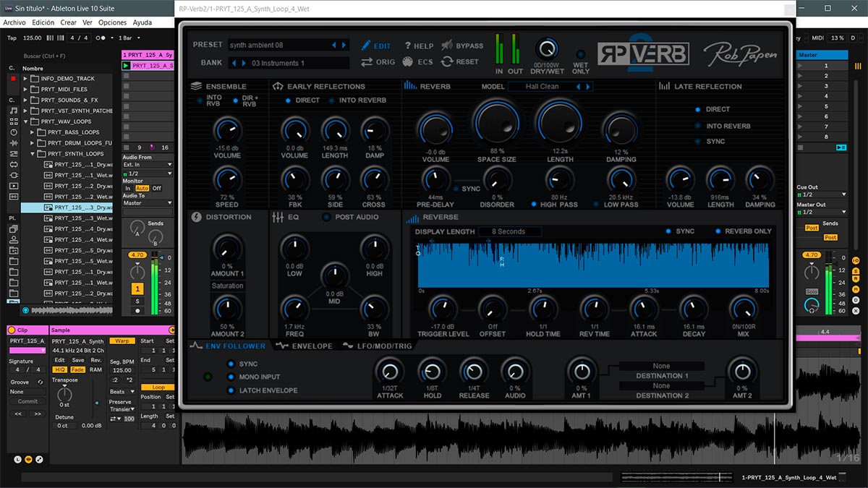Select the Audio Effects waveform browser category
868x488 pixels.
[x=14, y=144]
